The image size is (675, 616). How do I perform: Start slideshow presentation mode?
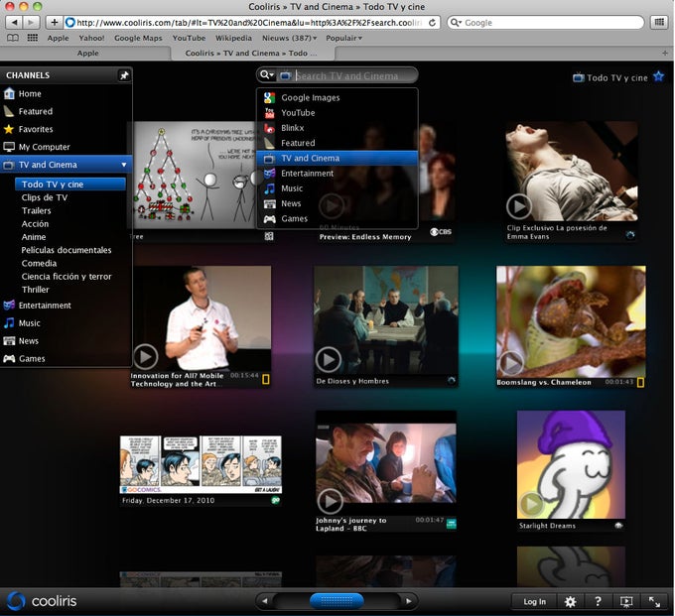[x=626, y=601]
